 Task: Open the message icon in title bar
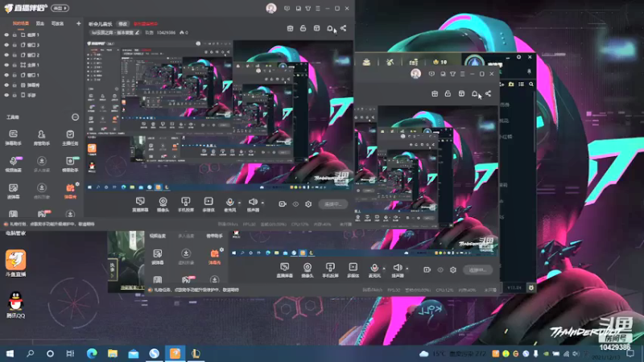pyautogui.click(x=287, y=8)
